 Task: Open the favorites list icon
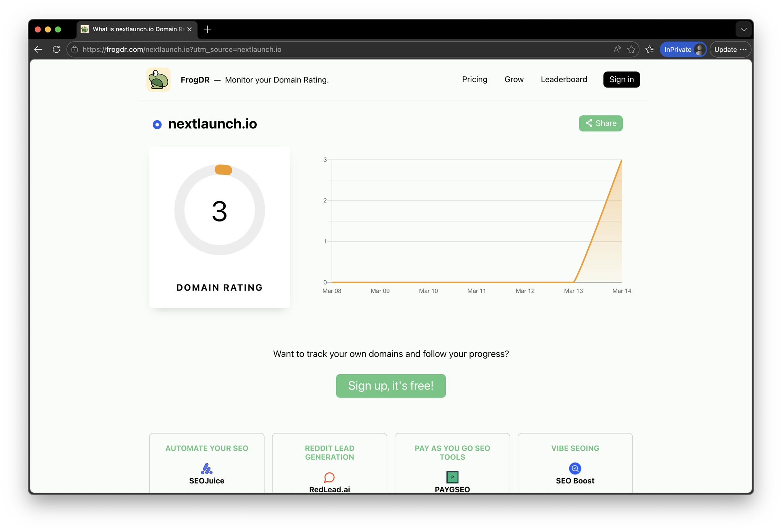coord(649,49)
